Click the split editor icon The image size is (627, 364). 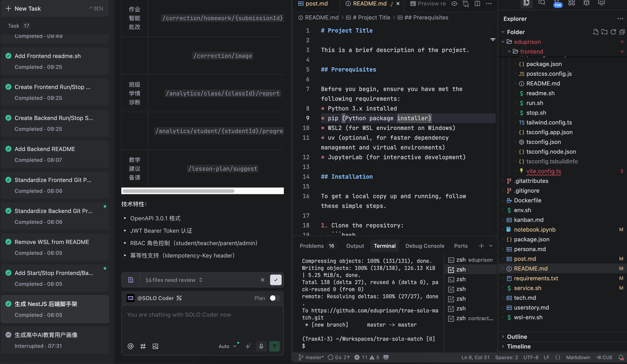[x=477, y=4]
